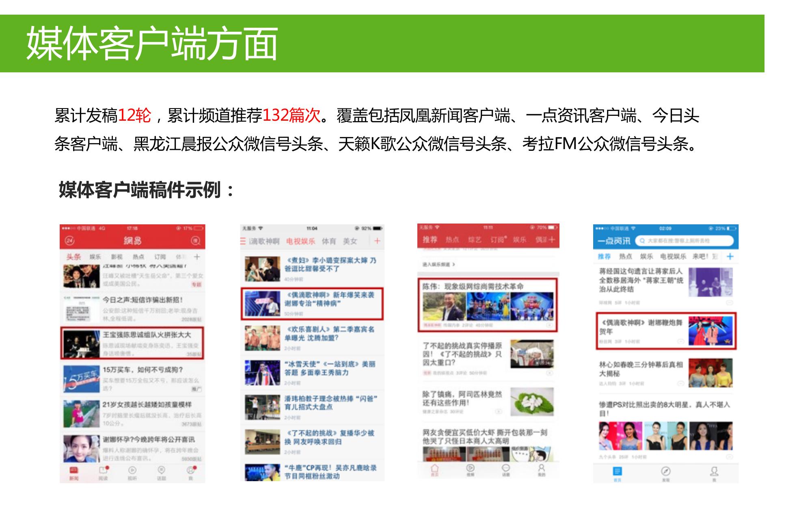Tap comment bubble on 林心如春晚 article

(x=681, y=383)
